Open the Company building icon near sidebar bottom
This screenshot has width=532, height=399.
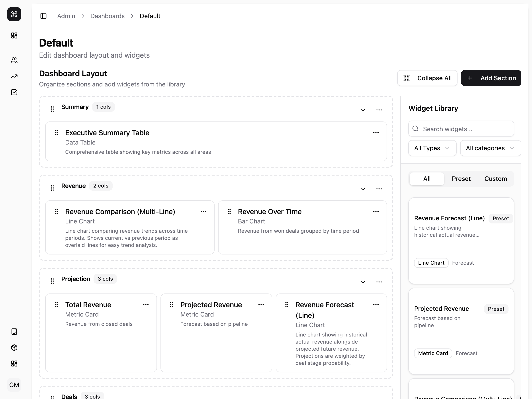point(14,332)
